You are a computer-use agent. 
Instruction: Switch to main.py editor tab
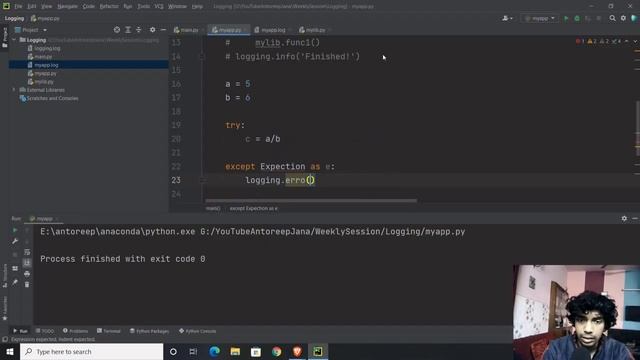[x=186, y=30]
